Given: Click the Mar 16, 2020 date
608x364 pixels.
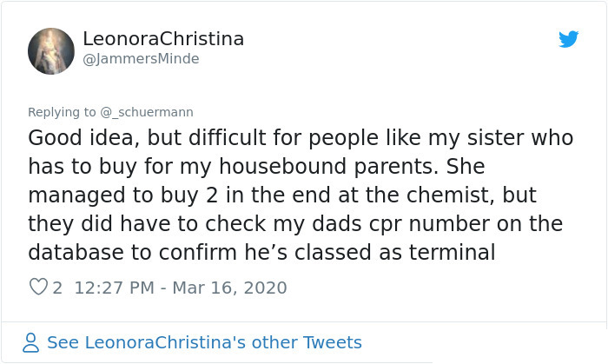Looking at the screenshot, I should (228, 287).
